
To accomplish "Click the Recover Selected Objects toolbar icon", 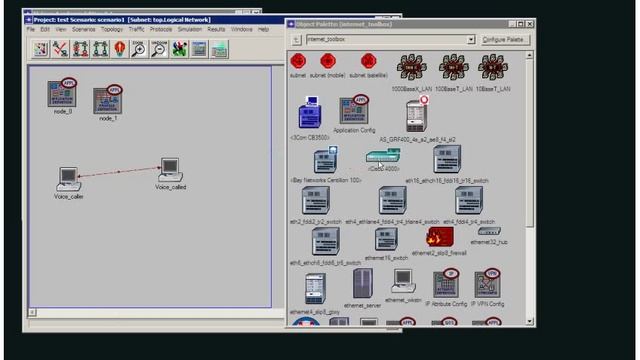I will [x=100, y=49].
